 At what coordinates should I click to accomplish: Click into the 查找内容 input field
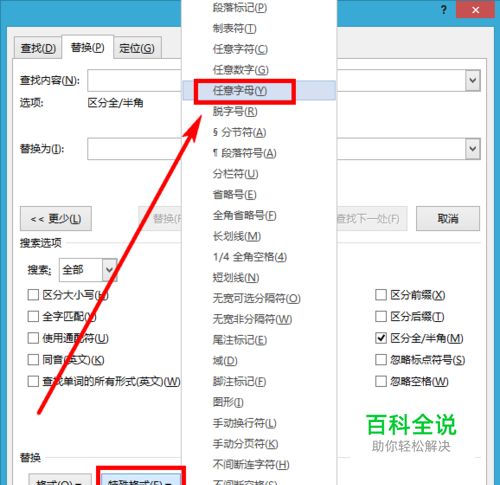tap(134, 80)
